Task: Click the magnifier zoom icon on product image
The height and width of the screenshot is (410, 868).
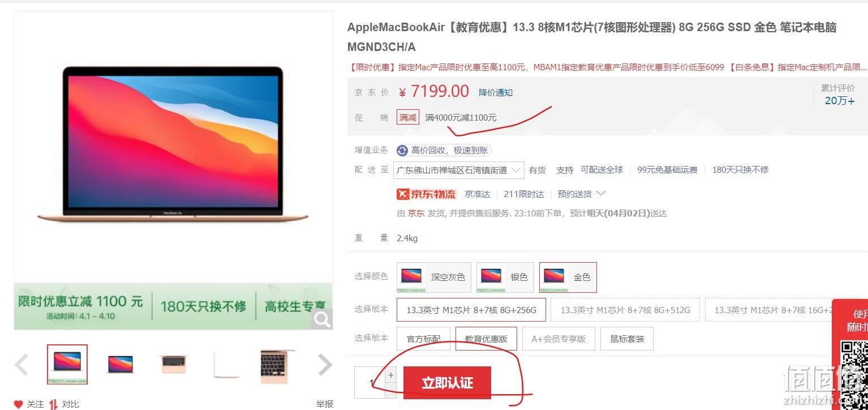Action: pos(322,319)
